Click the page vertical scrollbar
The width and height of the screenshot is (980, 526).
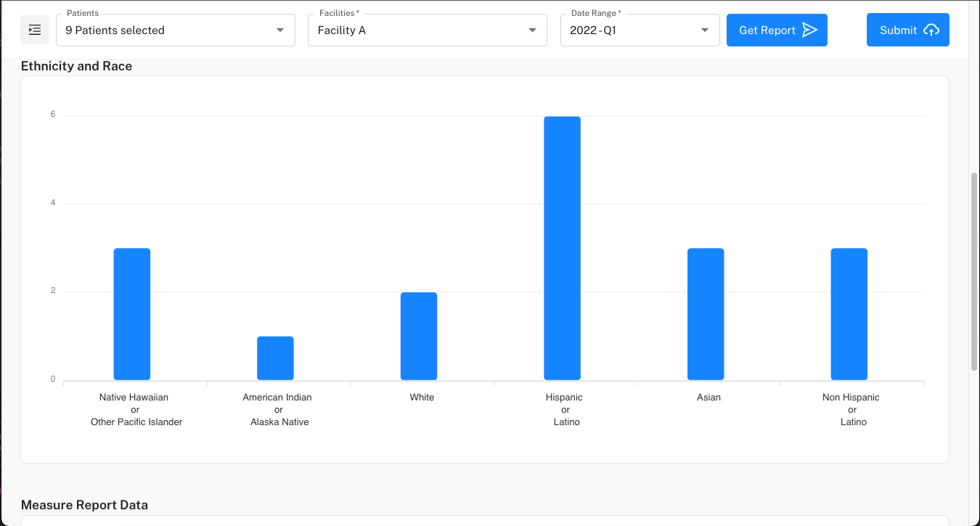[974, 271]
